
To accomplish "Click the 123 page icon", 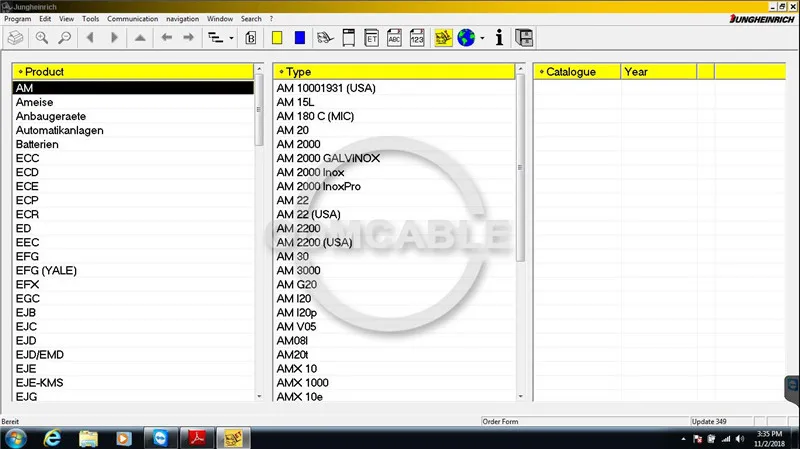I will [417, 38].
